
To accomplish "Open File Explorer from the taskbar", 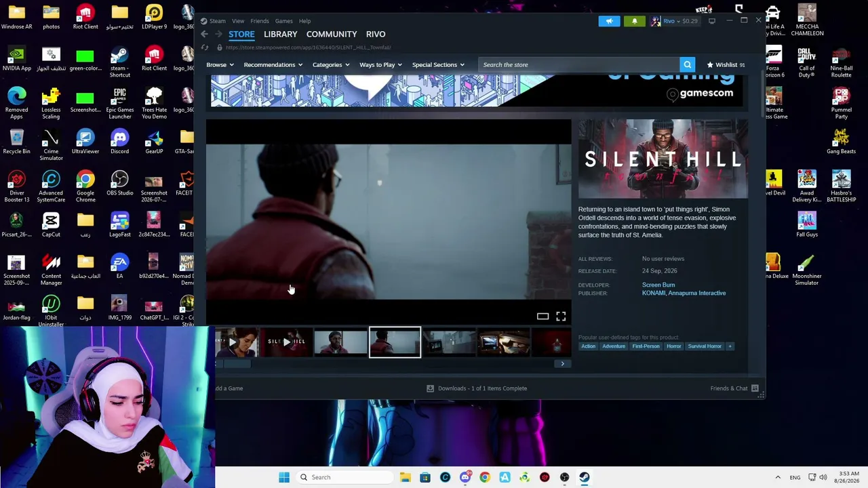I will (405, 477).
